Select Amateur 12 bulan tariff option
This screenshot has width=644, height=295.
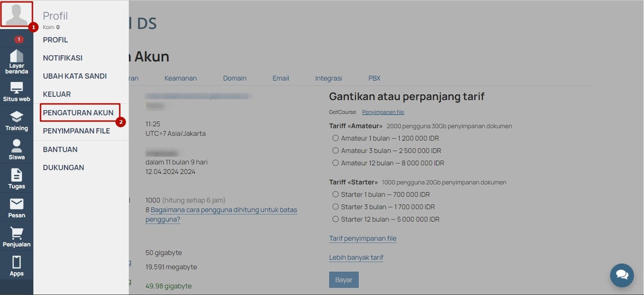336,163
